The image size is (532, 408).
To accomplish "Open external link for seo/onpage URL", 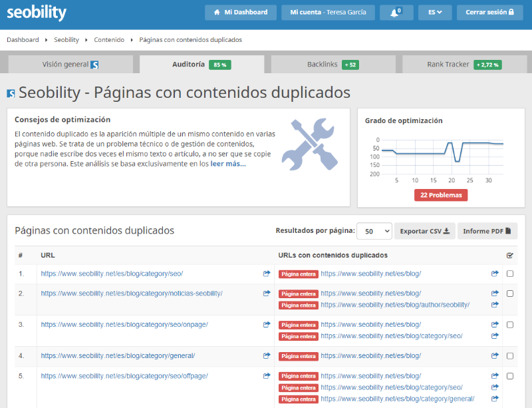I will point(267,324).
